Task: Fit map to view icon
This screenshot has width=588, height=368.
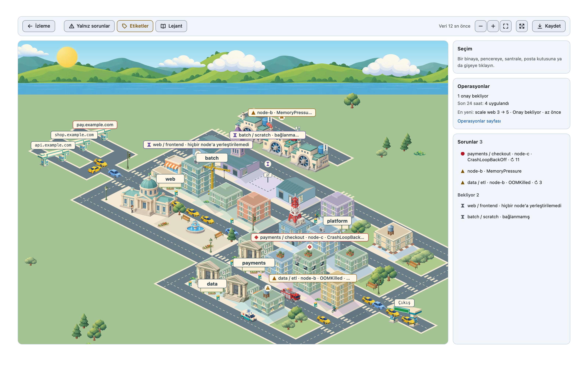Action: [506, 26]
